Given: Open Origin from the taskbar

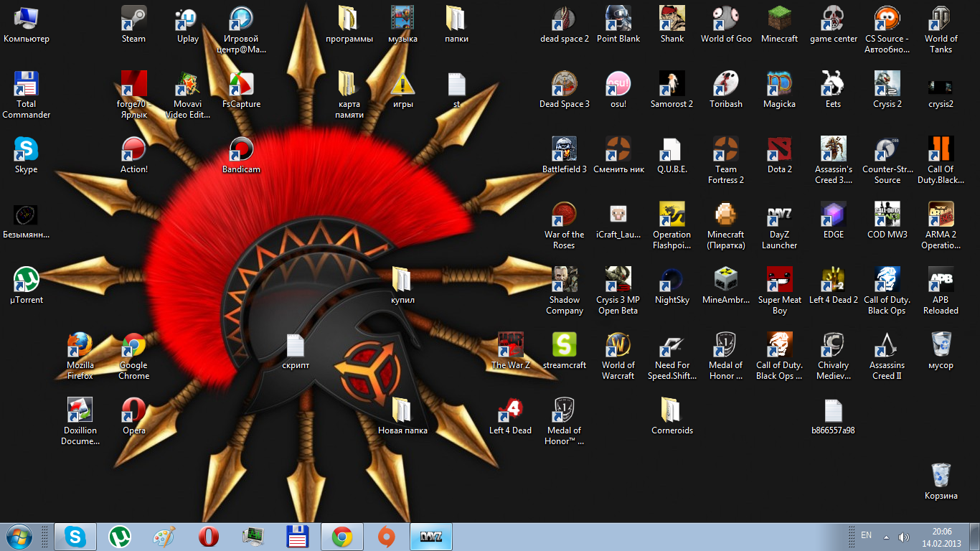Looking at the screenshot, I should tap(387, 536).
